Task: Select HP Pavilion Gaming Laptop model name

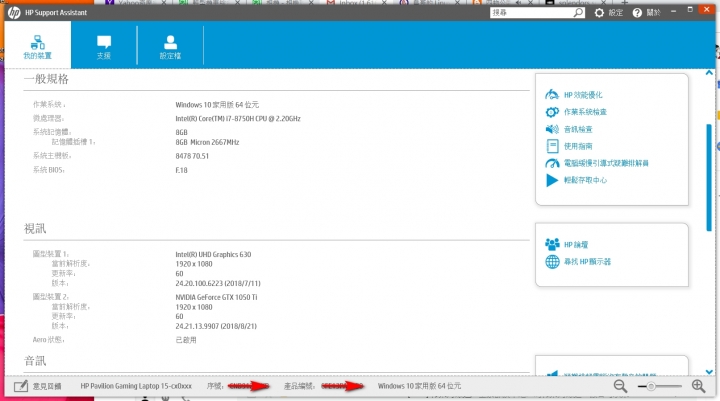Action: tap(136, 386)
